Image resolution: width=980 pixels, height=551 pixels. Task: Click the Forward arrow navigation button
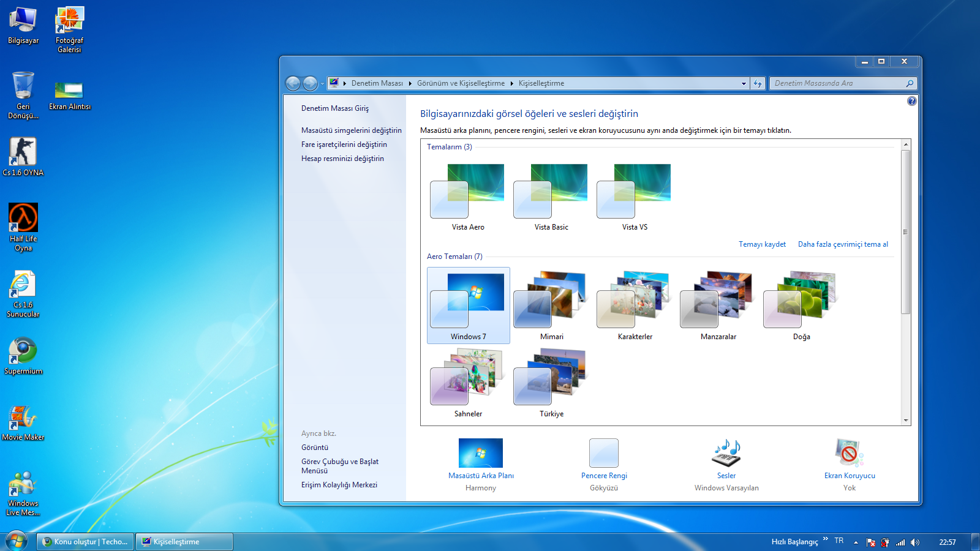pos(311,83)
